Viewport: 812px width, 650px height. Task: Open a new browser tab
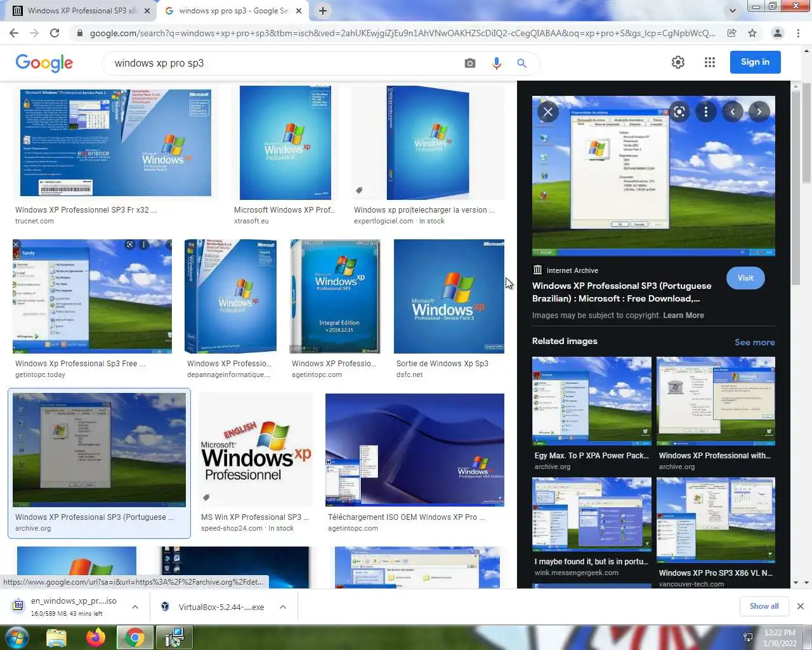point(323,11)
